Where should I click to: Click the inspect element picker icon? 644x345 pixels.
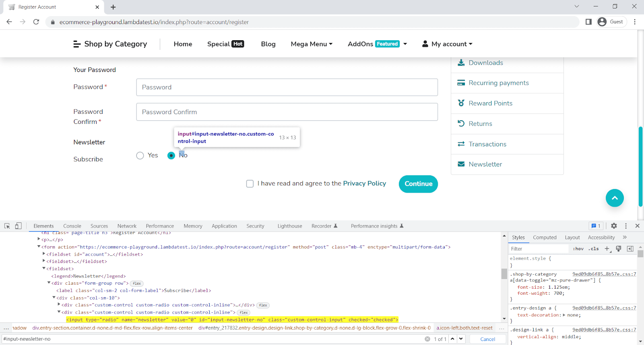[x=7, y=226]
